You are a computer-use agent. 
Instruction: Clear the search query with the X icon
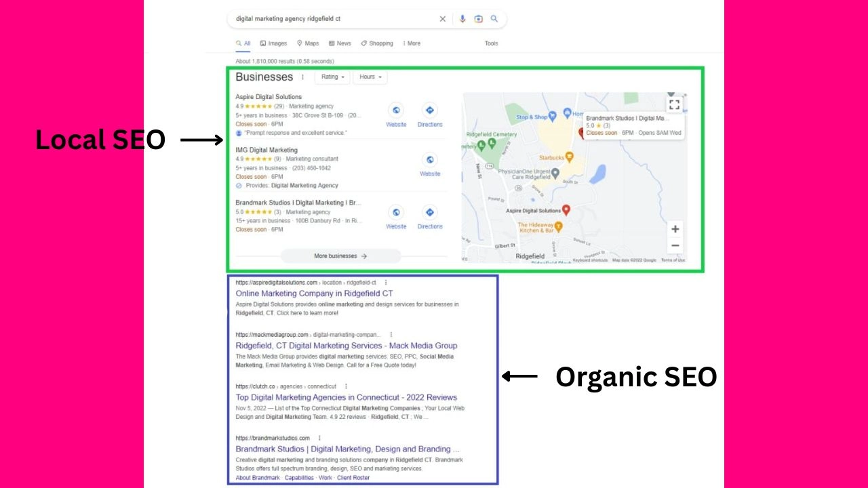pos(443,19)
